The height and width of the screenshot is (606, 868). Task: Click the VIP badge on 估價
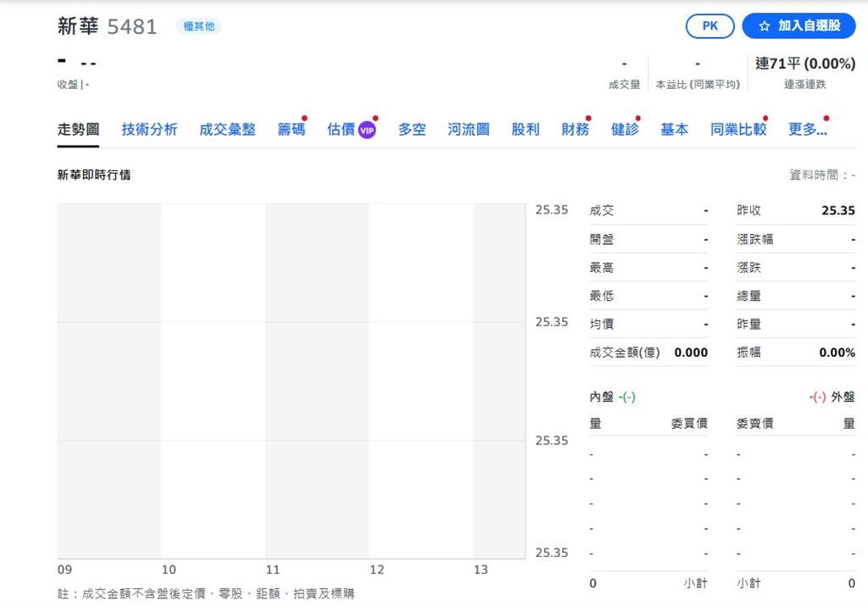coord(366,130)
